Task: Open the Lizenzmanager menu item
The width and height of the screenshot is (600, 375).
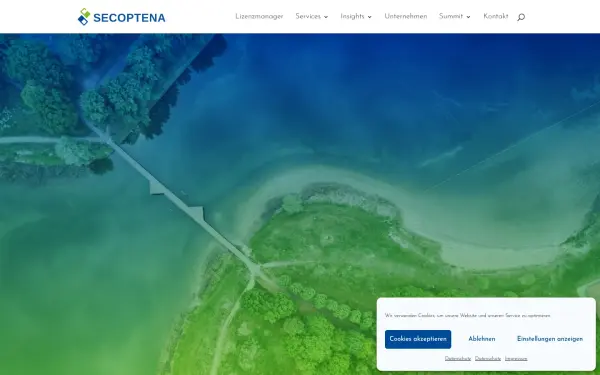Action: click(259, 16)
